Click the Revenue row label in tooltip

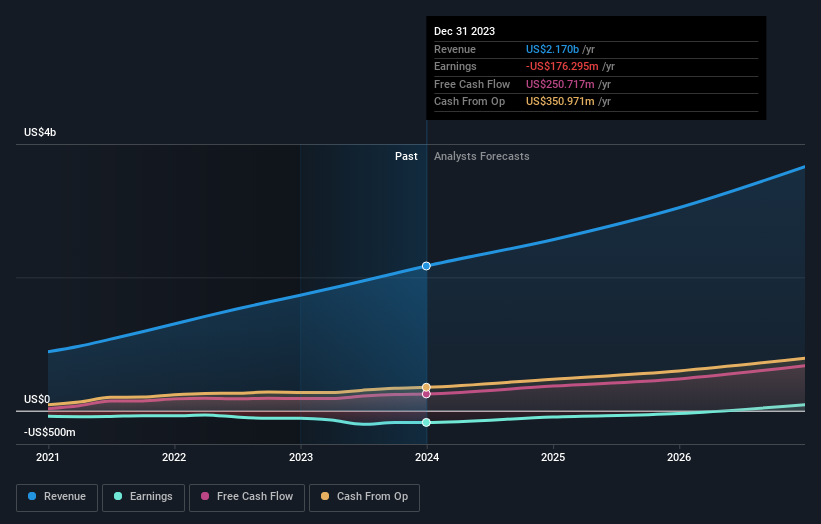point(455,49)
